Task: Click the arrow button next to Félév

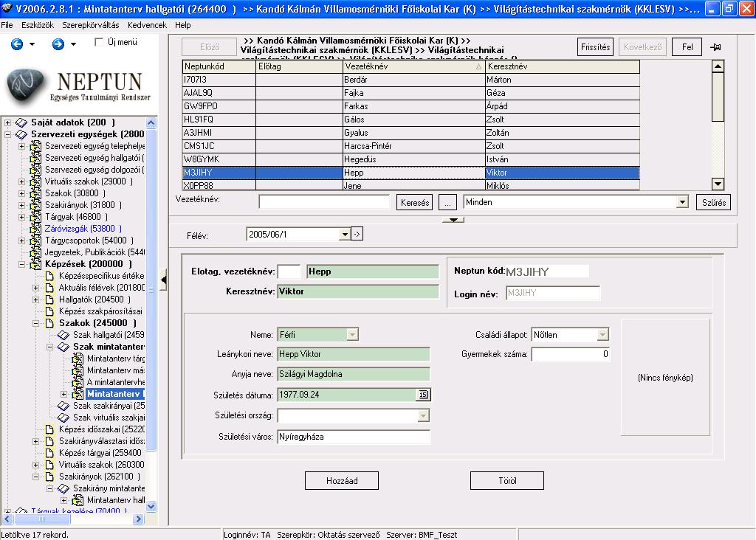Action: (357, 234)
